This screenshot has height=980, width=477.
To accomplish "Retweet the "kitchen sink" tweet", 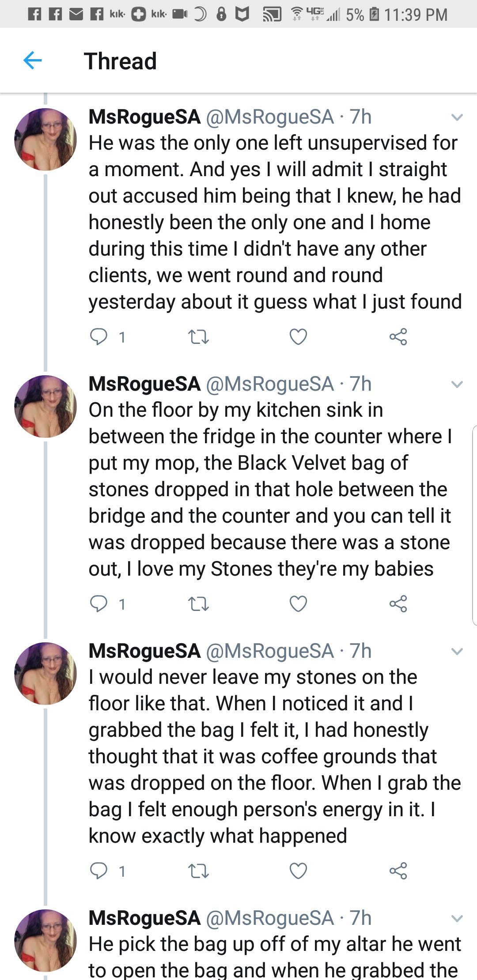I will [x=198, y=604].
